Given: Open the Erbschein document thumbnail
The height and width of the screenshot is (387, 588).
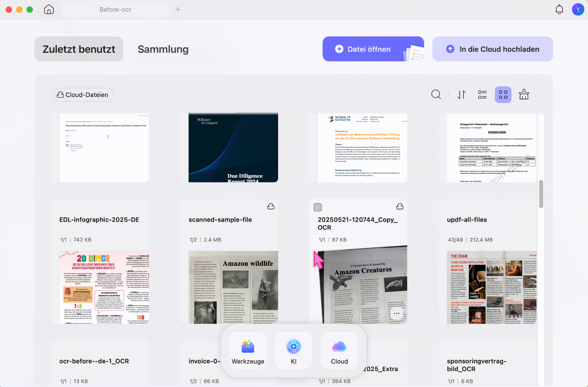Looking at the screenshot, I should tap(492, 147).
